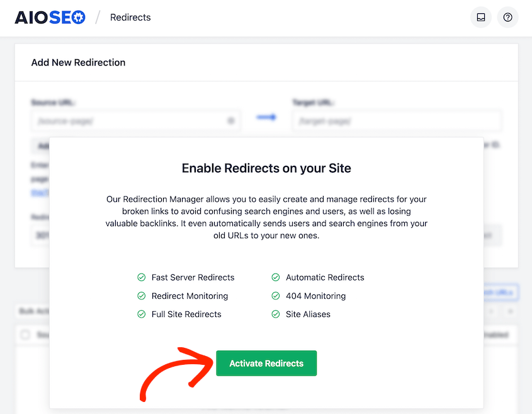Click the blue arrow between Source and Target URL
Screen dimensions: 532x414
(266, 117)
